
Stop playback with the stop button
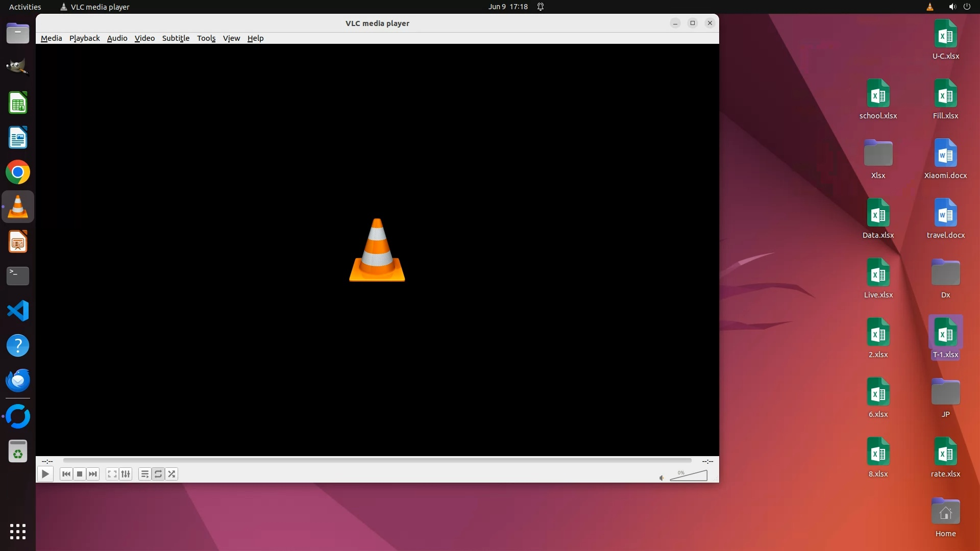point(80,474)
